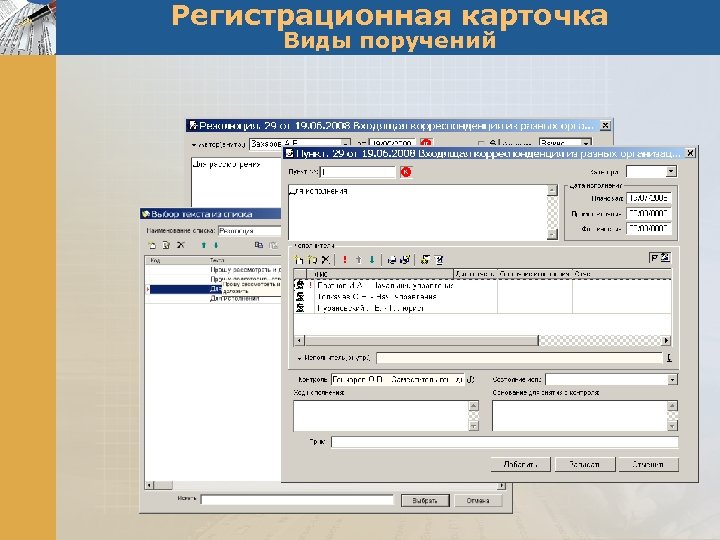
Task: Click the add executor icon in Пункт toolbar
Action: (x=298, y=260)
